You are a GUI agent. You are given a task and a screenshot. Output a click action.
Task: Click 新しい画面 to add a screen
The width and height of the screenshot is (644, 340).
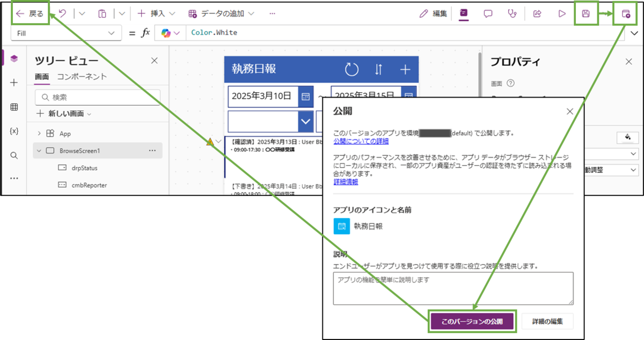coord(63,114)
